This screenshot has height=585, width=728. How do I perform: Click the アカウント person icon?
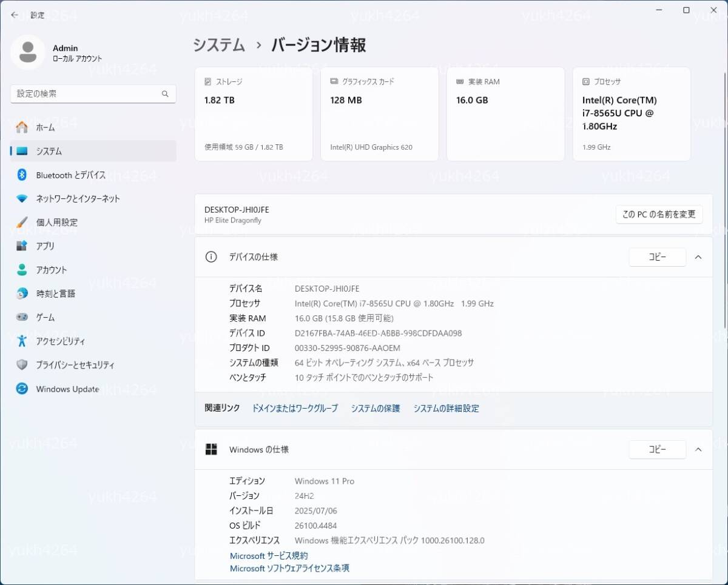pos(22,270)
